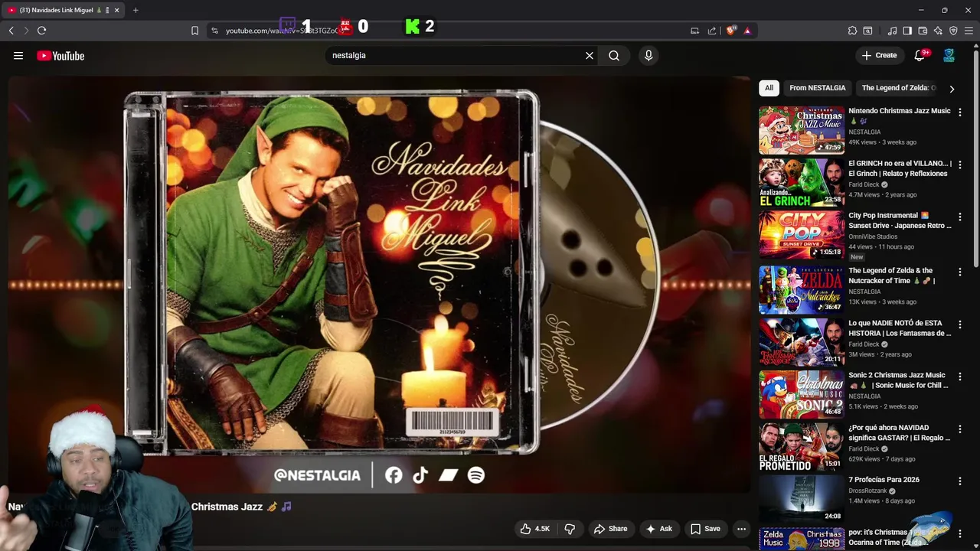The width and height of the screenshot is (980, 551).
Task: Ask about this video
Action: click(659, 529)
